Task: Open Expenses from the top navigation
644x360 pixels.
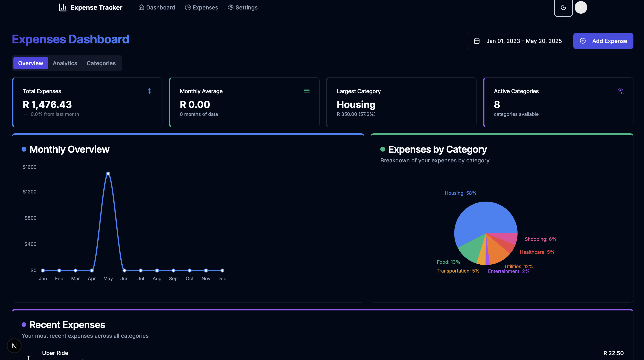Action: 205,7
